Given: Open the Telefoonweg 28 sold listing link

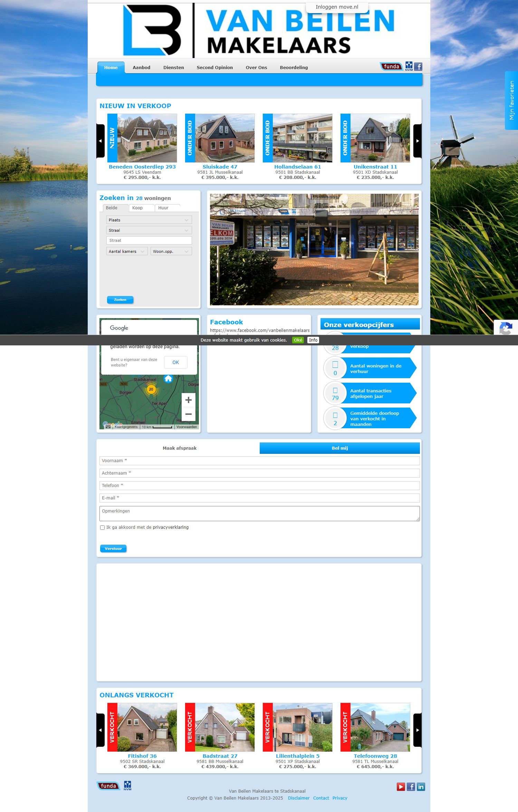Looking at the screenshot, I should coord(375,756).
